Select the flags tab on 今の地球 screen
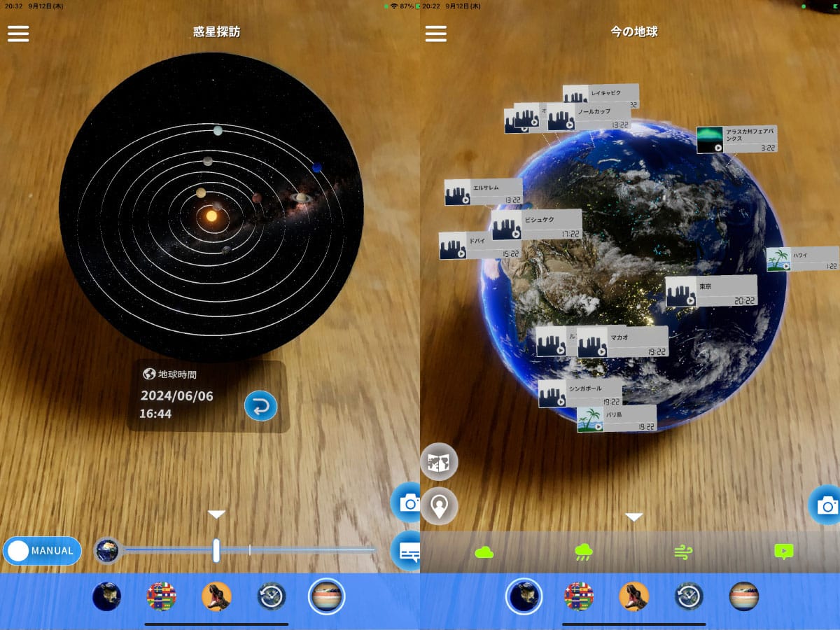 point(579,596)
